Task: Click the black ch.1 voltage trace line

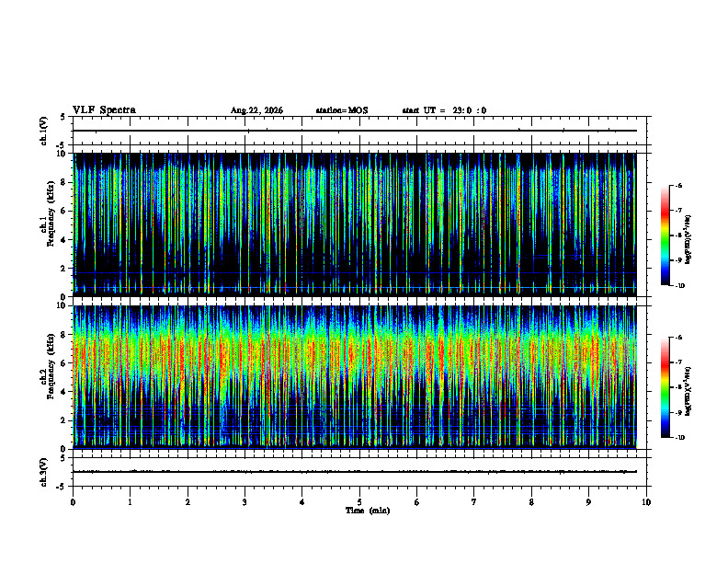Action: coord(355,131)
